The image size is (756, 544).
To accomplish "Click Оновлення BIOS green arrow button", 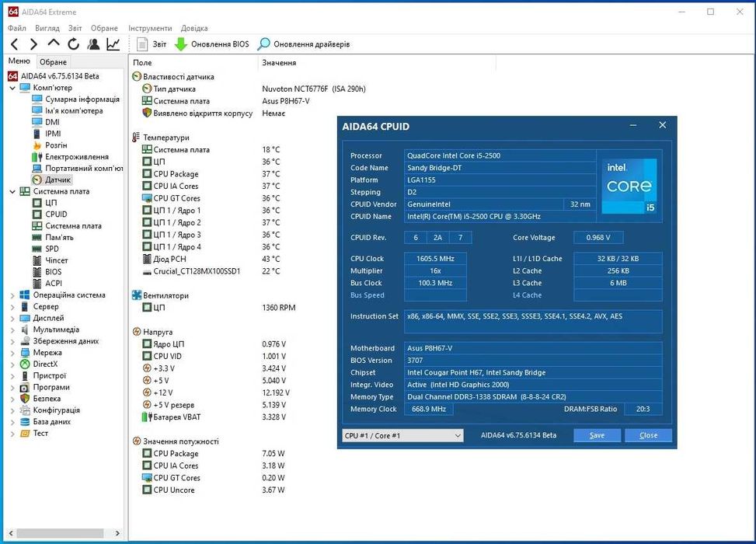I will point(211,44).
